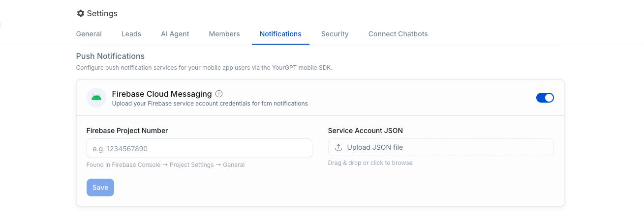The image size is (644, 215).
Task: Switch to the Security tab
Action: pos(335,34)
